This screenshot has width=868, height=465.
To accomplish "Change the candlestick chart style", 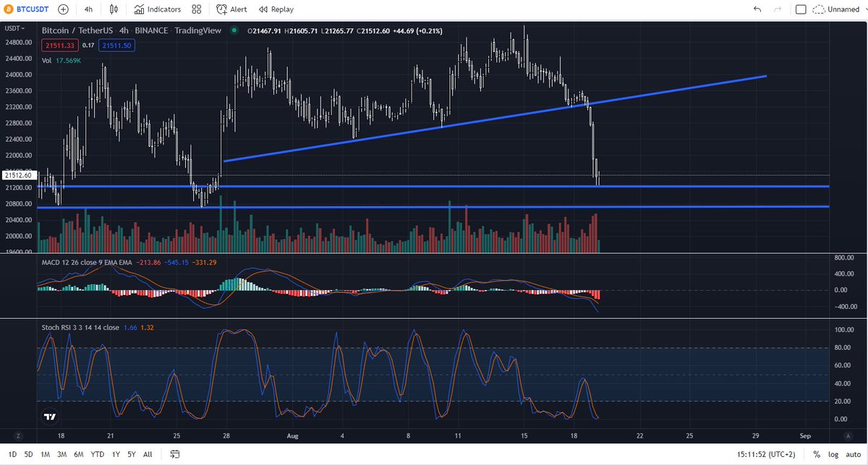I will pyautogui.click(x=114, y=9).
